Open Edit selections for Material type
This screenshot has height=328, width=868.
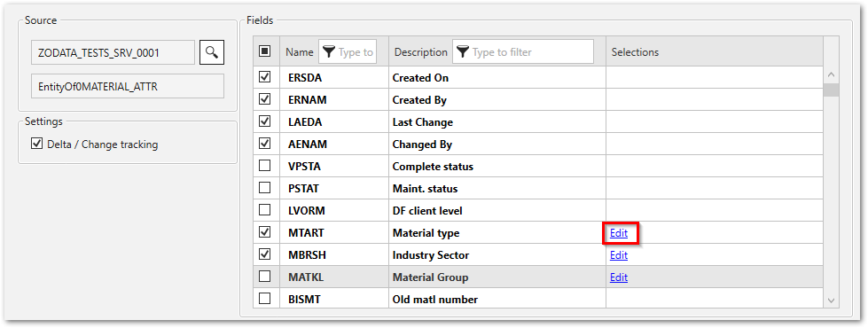619,233
